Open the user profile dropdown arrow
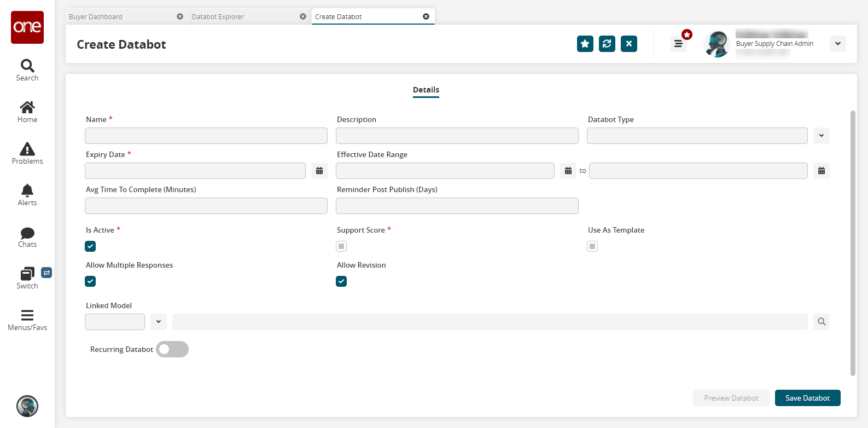Viewport: 868px width, 428px height. coord(838,44)
